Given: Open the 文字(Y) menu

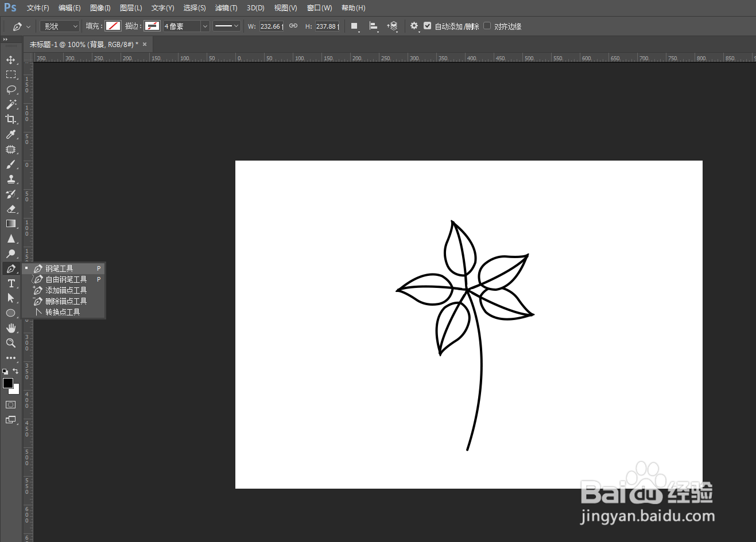Looking at the screenshot, I should pos(163,8).
